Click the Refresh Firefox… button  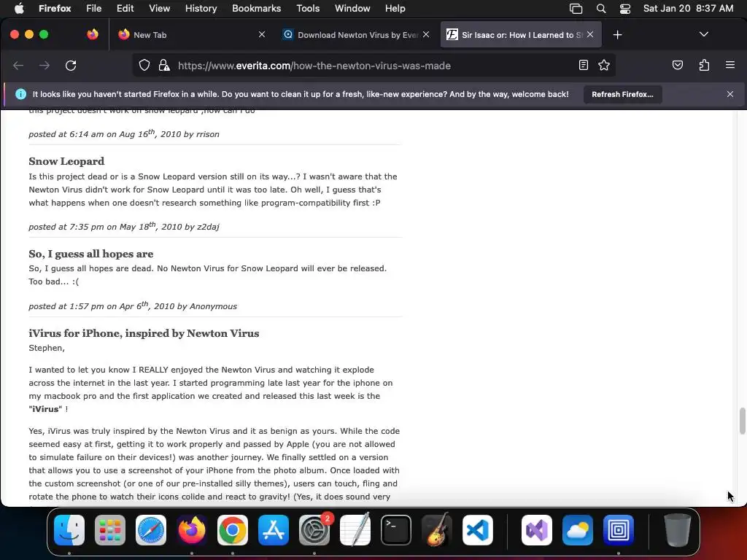[x=622, y=94]
